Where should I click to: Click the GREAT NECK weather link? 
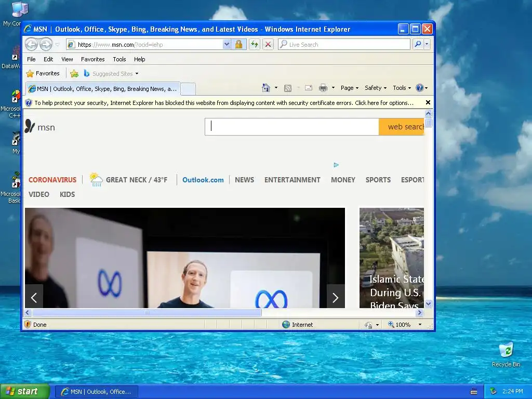point(129,179)
